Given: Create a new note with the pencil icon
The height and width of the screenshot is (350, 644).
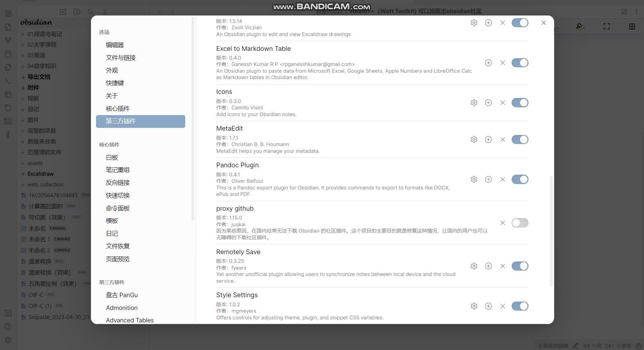Looking at the screenshot, I should 63,11.
